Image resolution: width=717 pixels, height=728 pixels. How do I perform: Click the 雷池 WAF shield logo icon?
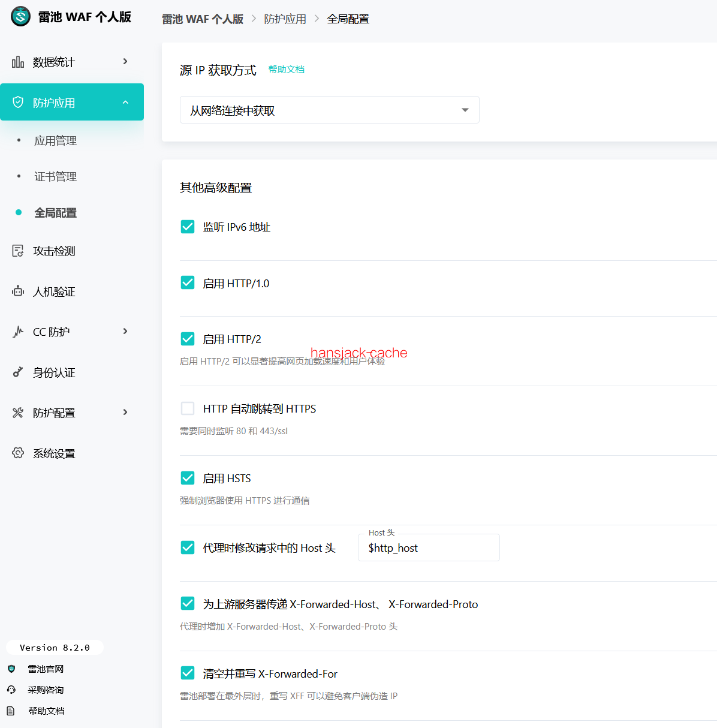(20, 16)
